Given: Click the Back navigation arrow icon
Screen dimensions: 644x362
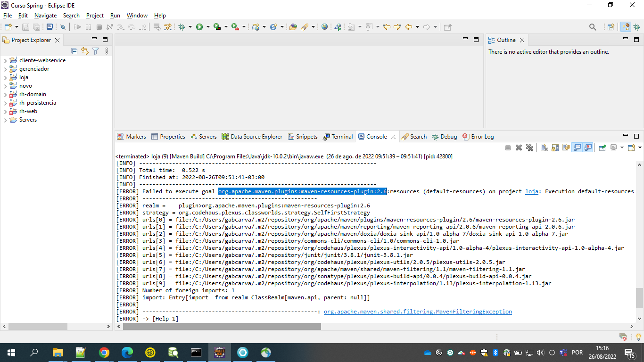Looking at the screenshot, I should tap(409, 27).
